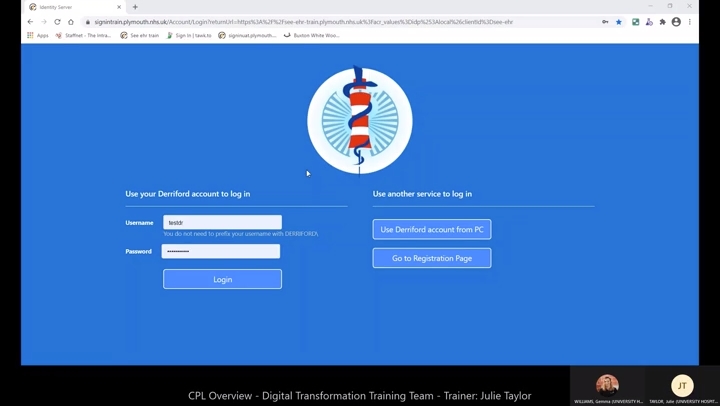Open the Extensions puzzle piece menu
720x406 pixels.
click(x=663, y=22)
